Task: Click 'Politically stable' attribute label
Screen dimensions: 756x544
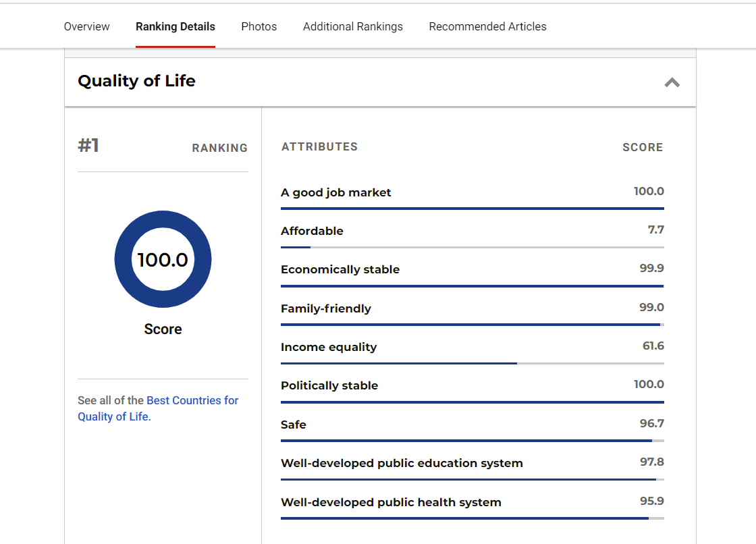Action: click(329, 386)
